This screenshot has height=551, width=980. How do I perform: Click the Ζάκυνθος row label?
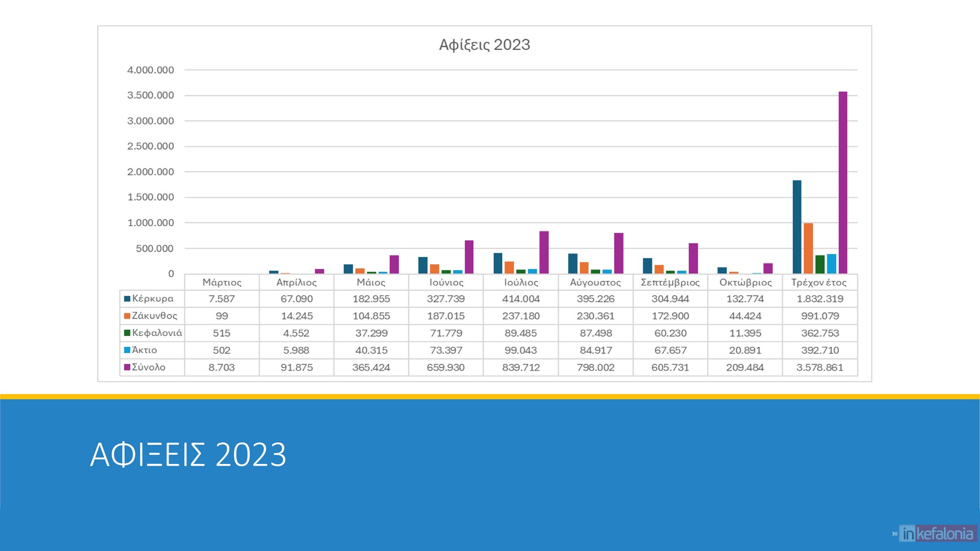pos(155,315)
